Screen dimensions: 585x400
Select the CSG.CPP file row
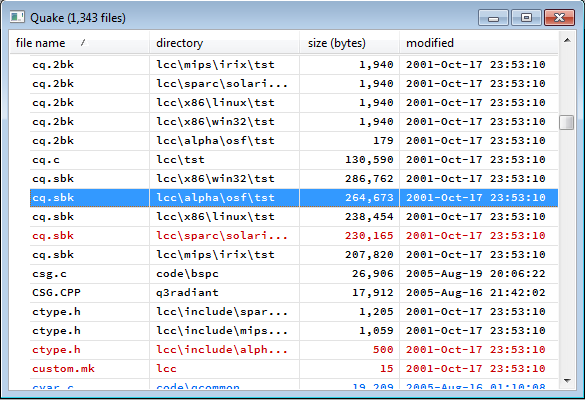click(x=294, y=293)
